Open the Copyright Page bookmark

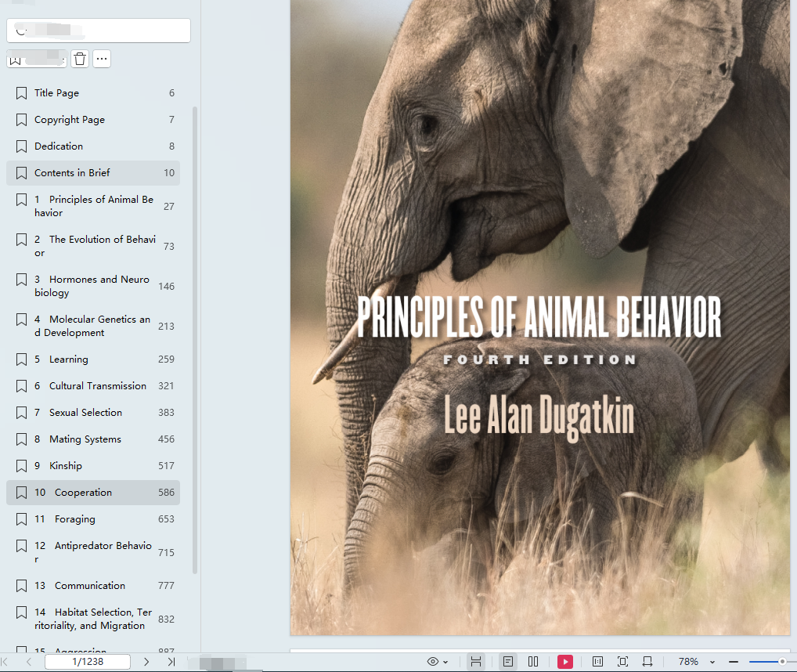[x=93, y=120]
